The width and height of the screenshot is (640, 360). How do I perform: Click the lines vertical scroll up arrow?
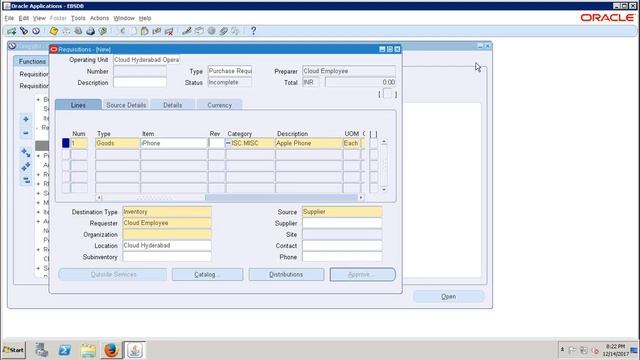(384, 142)
